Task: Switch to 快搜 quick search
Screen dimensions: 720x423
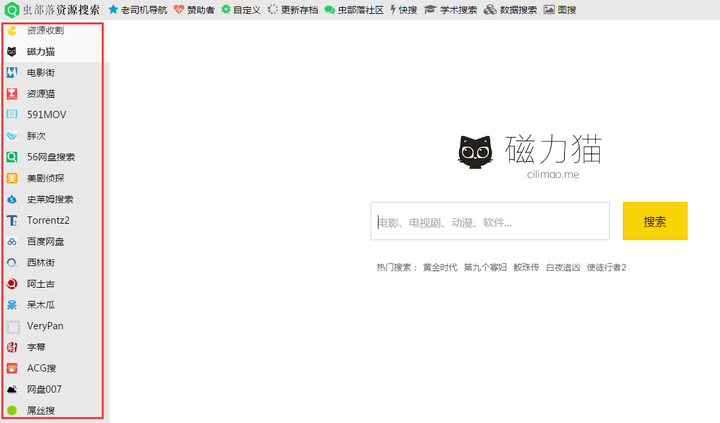Action: pyautogui.click(x=404, y=10)
